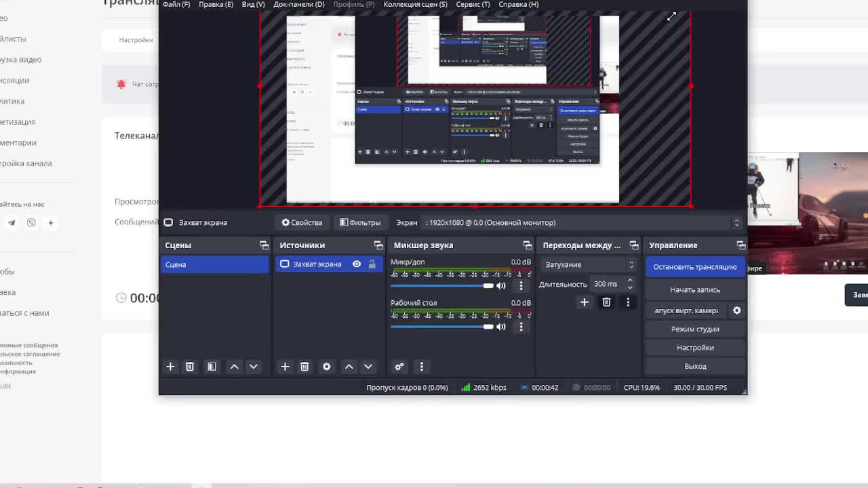Image resolution: width=868 pixels, height=488 pixels.
Task: Open scene filters icon in Сцены toolbar
Action: [212, 367]
